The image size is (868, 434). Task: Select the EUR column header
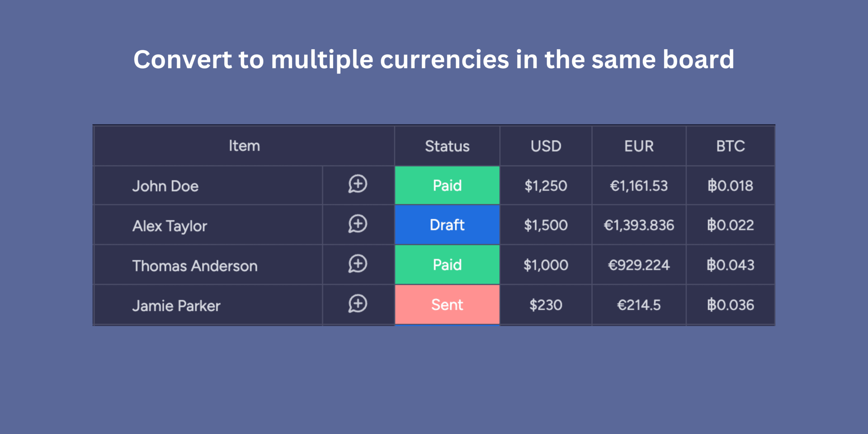(639, 146)
